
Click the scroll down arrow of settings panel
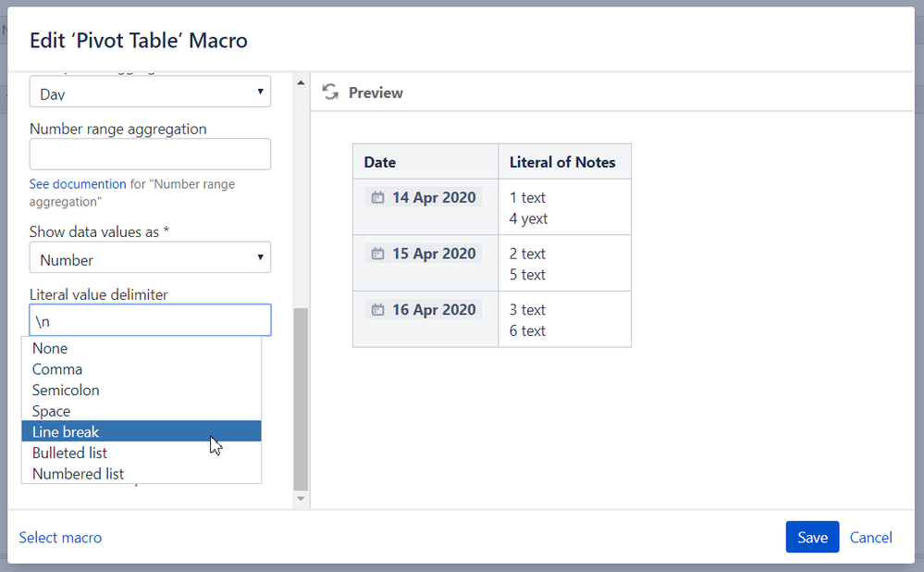(x=302, y=499)
